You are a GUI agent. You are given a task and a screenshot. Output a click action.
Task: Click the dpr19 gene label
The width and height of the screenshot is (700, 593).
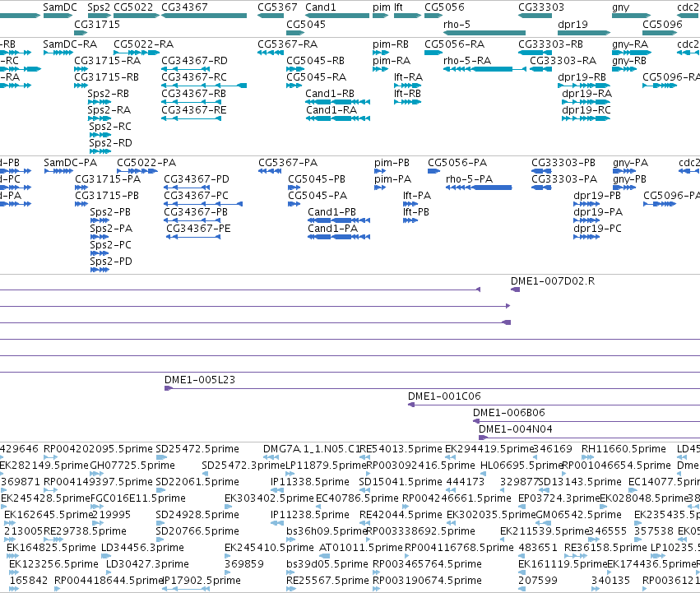(x=573, y=24)
